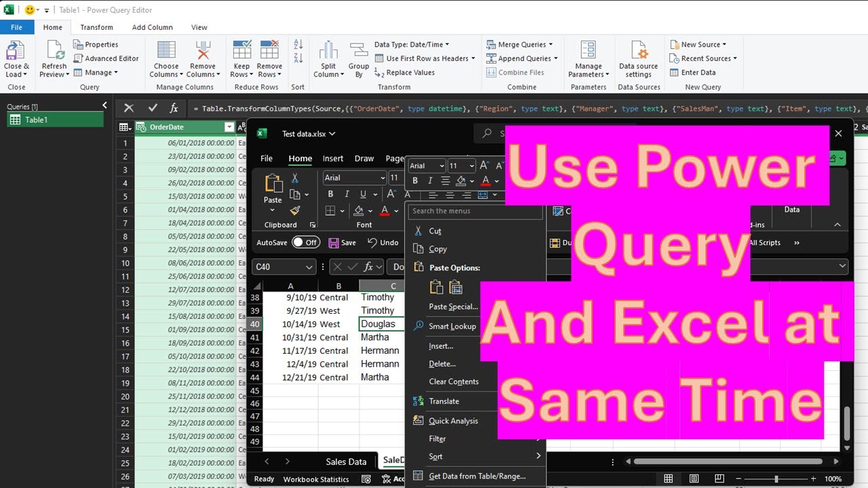Expand the Excel Name Box showing C40
Screen dimensions: 868x488
(309, 267)
